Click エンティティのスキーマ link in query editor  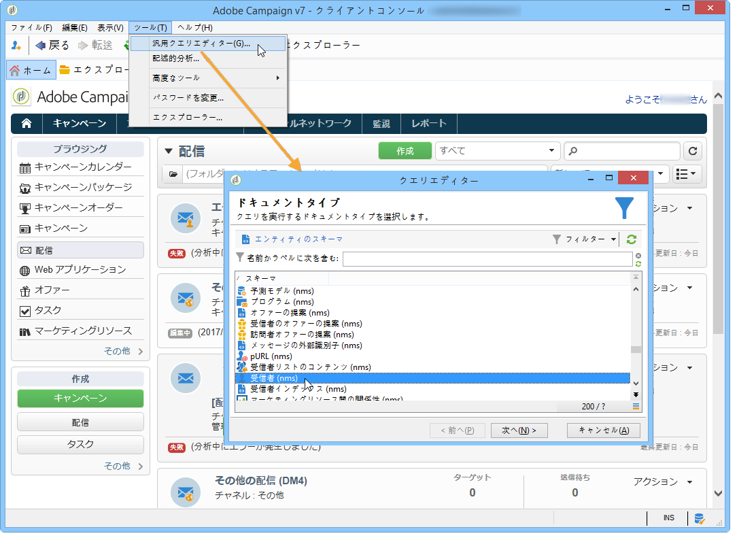pyautogui.click(x=299, y=239)
